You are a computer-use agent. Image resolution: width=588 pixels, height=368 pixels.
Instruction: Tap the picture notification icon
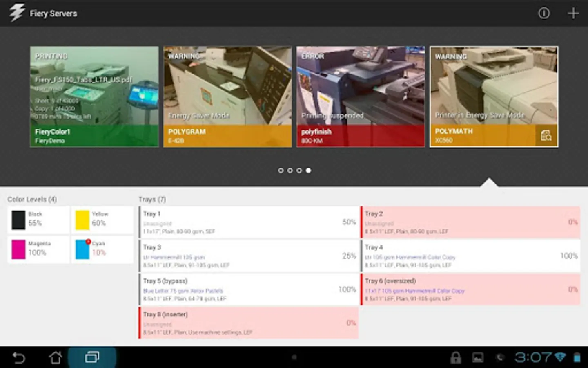point(478,358)
